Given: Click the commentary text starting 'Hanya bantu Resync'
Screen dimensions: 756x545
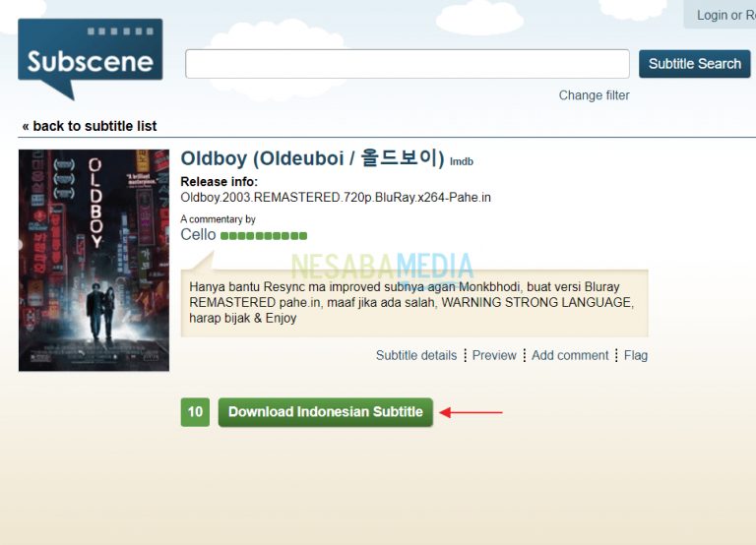Looking at the screenshot, I should click(411, 303).
